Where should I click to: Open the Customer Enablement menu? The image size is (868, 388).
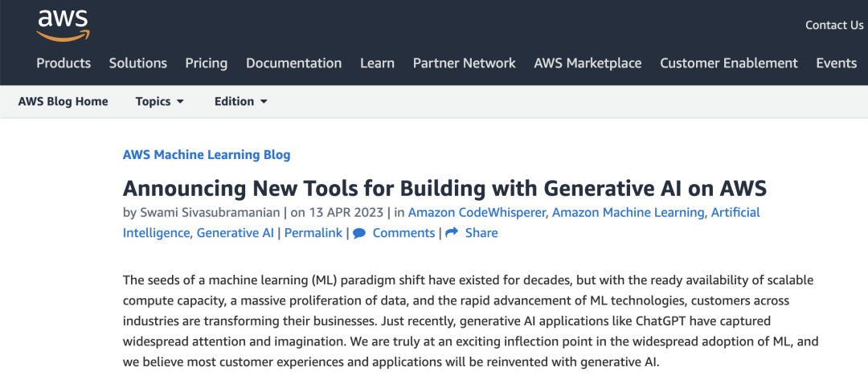click(x=728, y=63)
